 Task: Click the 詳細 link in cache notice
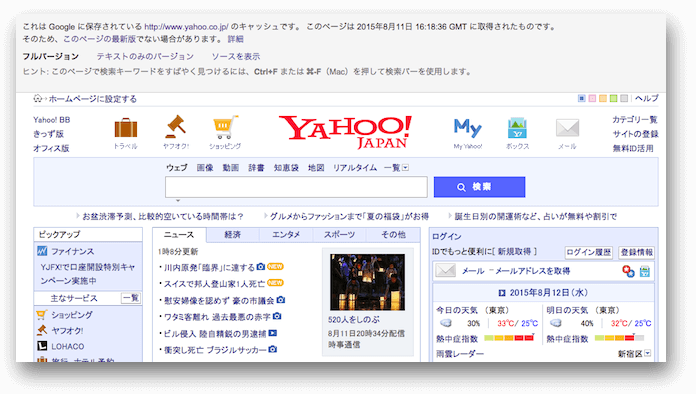236,39
